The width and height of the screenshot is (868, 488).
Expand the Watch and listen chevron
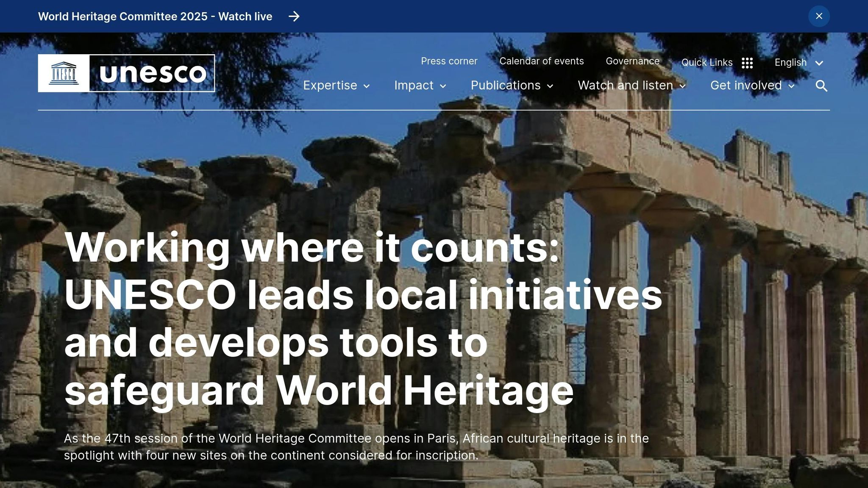(x=682, y=86)
